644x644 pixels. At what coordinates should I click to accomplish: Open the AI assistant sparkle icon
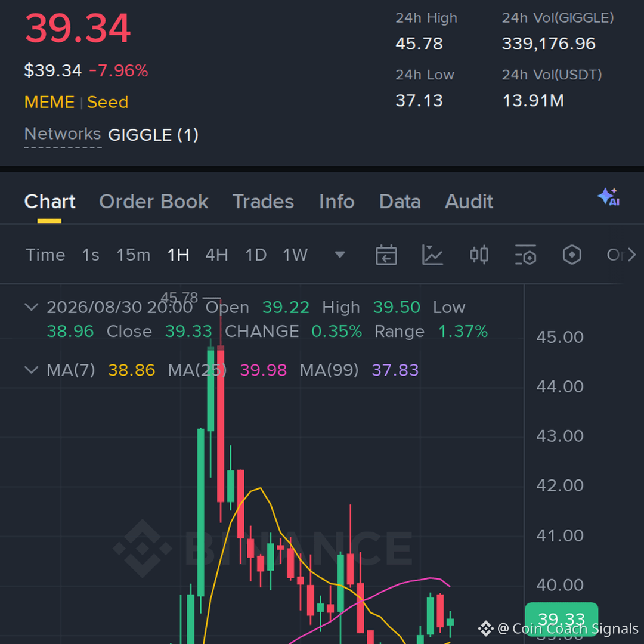[x=609, y=197]
